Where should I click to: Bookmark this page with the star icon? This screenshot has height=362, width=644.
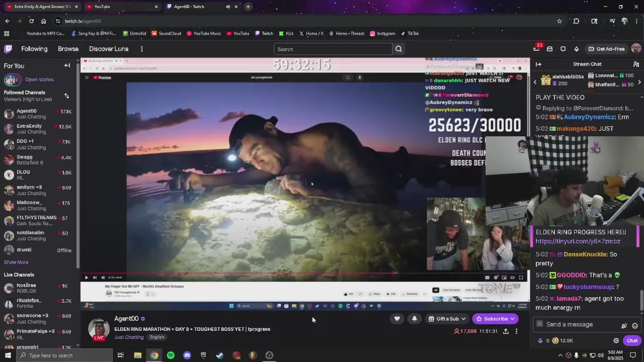(x=559, y=21)
